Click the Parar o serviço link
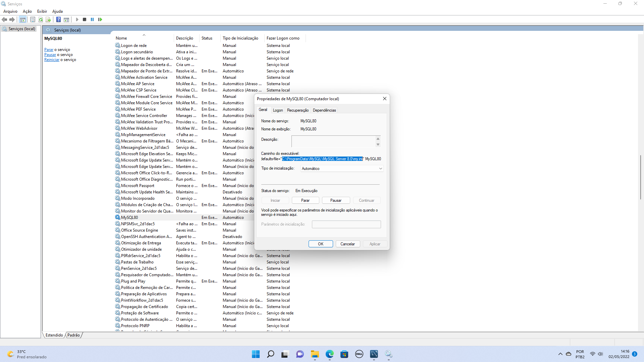The width and height of the screenshot is (644, 362). (x=49, y=50)
